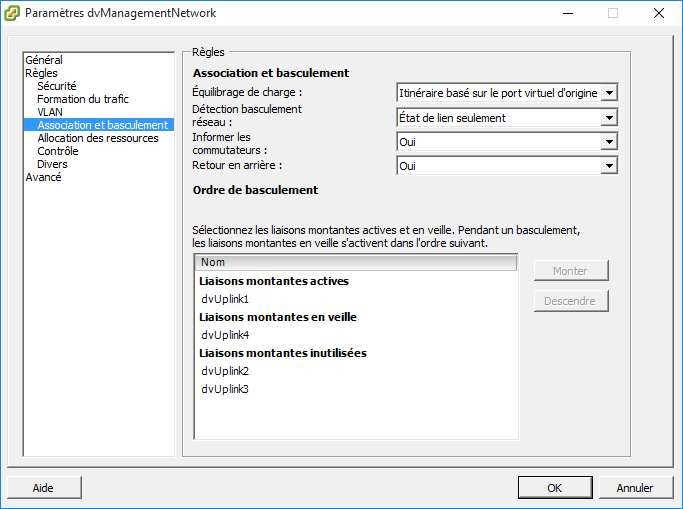Select Allocation des ressources item
This screenshot has width=683, height=509.
coord(98,138)
